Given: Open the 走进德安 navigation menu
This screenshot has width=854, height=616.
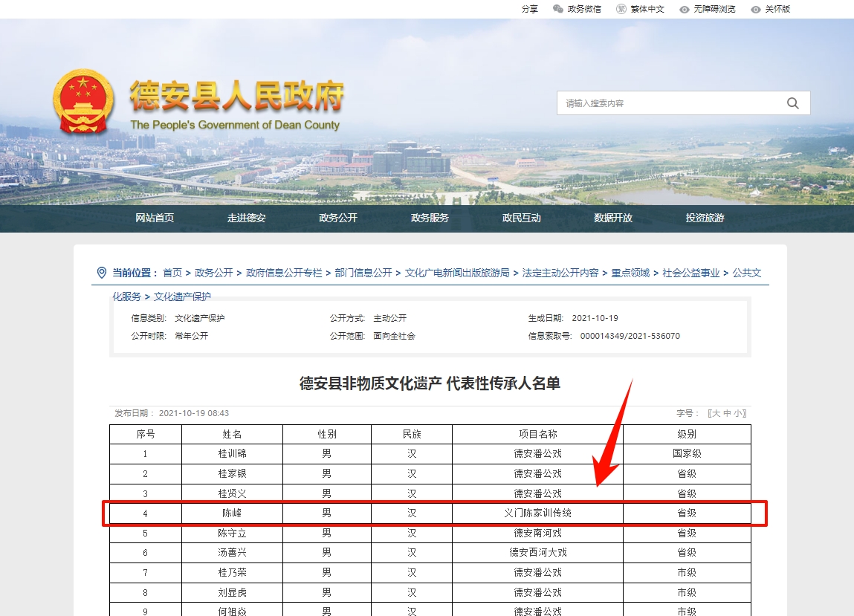Looking at the screenshot, I should click(246, 218).
